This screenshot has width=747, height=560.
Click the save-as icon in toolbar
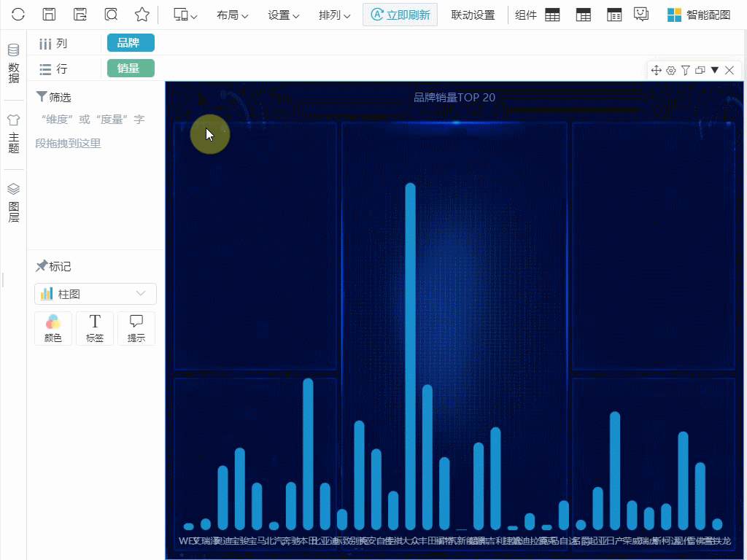point(80,15)
